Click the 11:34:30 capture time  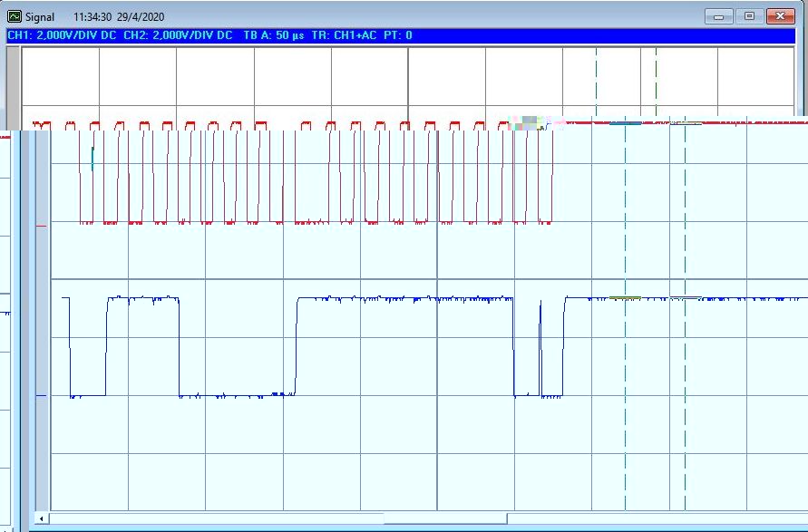coord(92,17)
